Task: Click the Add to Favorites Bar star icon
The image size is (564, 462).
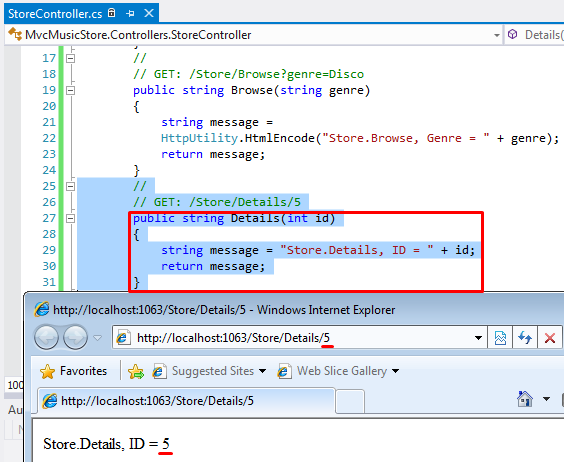Action: pyautogui.click(x=136, y=371)
